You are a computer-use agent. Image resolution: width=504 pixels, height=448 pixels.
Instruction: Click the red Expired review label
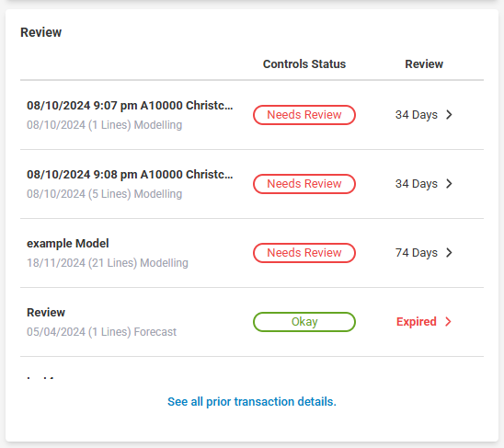point(417,322)
